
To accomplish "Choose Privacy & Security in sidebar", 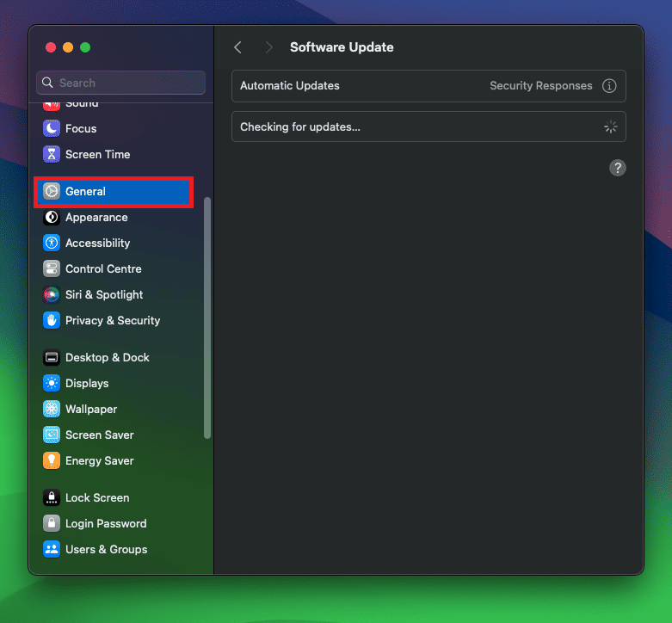I will [x=114, y=320].
